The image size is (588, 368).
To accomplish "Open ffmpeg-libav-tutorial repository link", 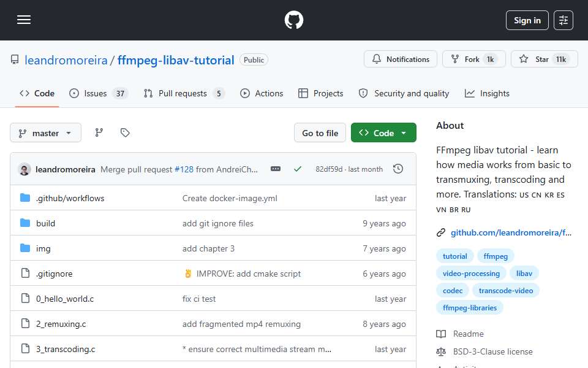I will click(176, 60).
